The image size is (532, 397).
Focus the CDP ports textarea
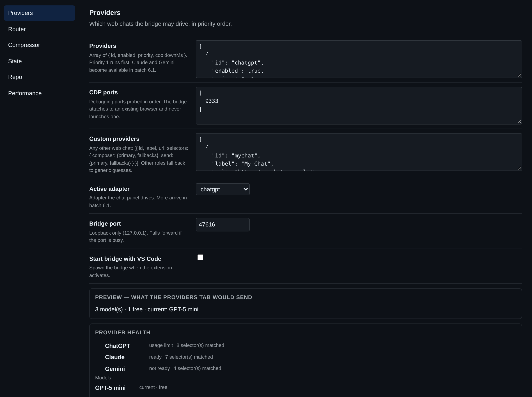point(359,106)
